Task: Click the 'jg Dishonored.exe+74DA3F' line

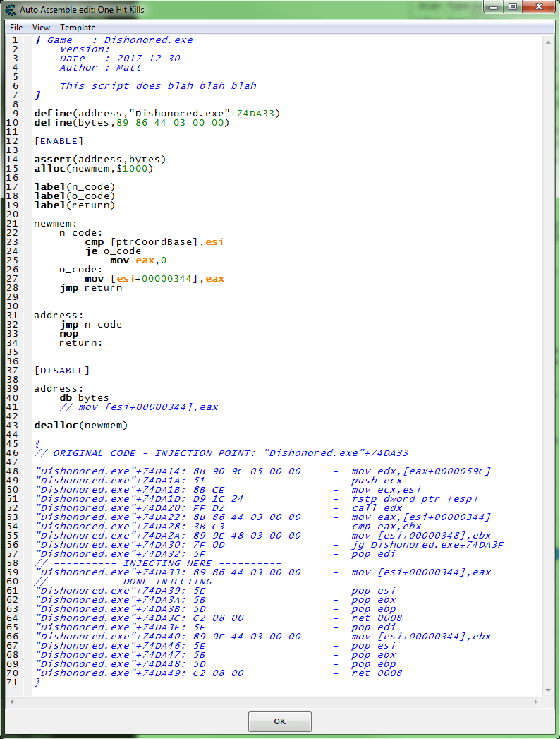Action: point(269,545)
